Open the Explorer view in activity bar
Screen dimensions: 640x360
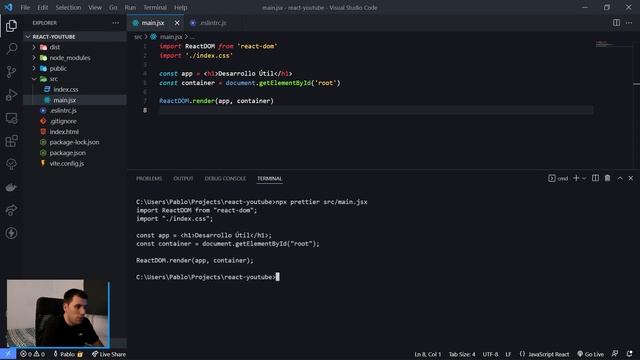coord(11,26)
